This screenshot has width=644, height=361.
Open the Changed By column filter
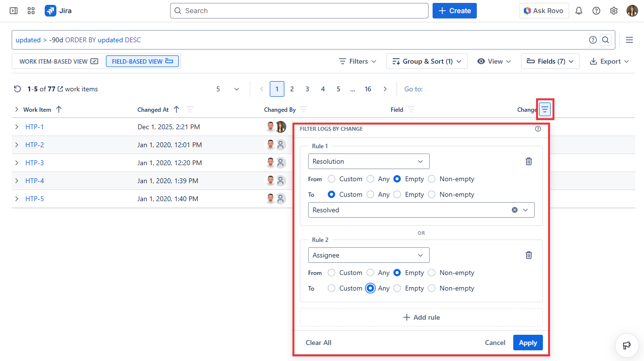click(303, 110)
